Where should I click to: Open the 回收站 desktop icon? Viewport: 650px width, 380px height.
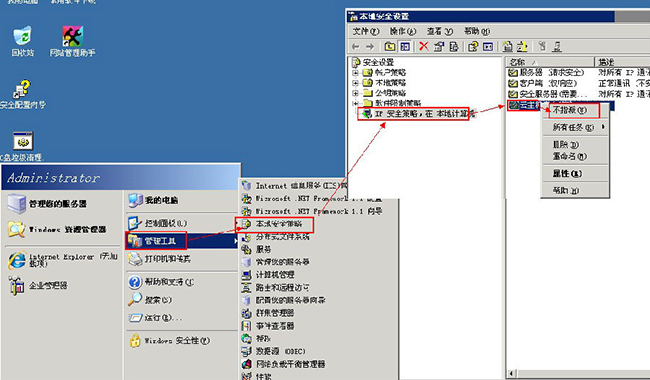pos(22,41)
